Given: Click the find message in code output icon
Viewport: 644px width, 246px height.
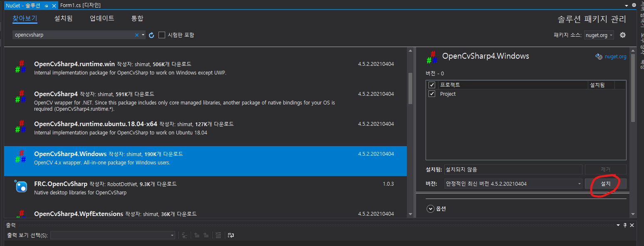Looking at the screenshot, I should pyautogui.click(x=184, y=235).
